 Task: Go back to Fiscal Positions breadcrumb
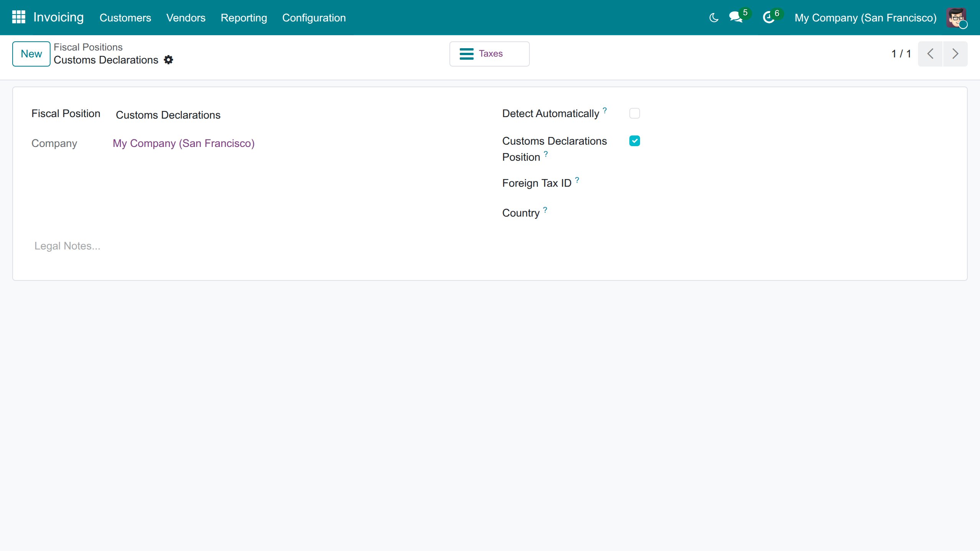coord(88,47)
